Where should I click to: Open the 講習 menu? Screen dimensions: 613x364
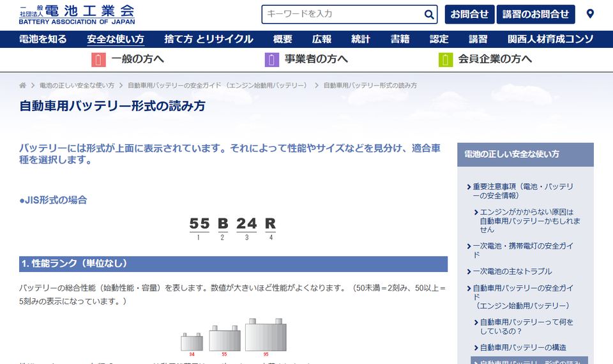[x=478, y=39]
